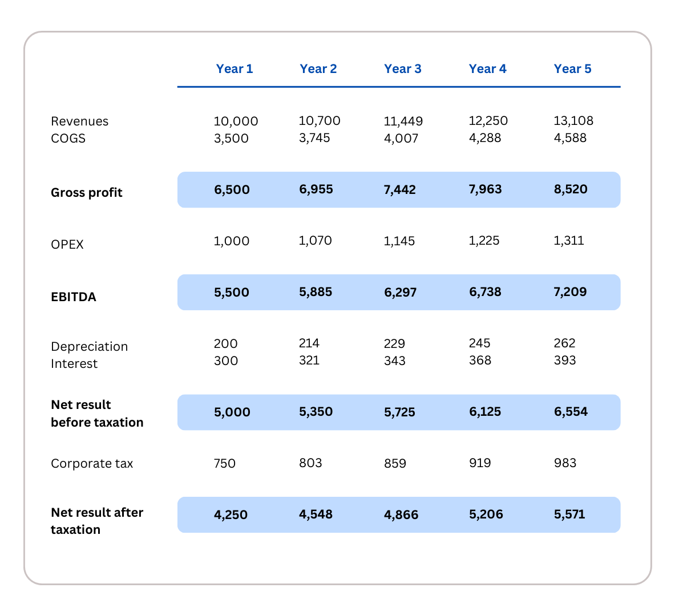Select Year 3 EBITDA value 6,297
This screenshot has height=616, width=679.
coord(401,293)
